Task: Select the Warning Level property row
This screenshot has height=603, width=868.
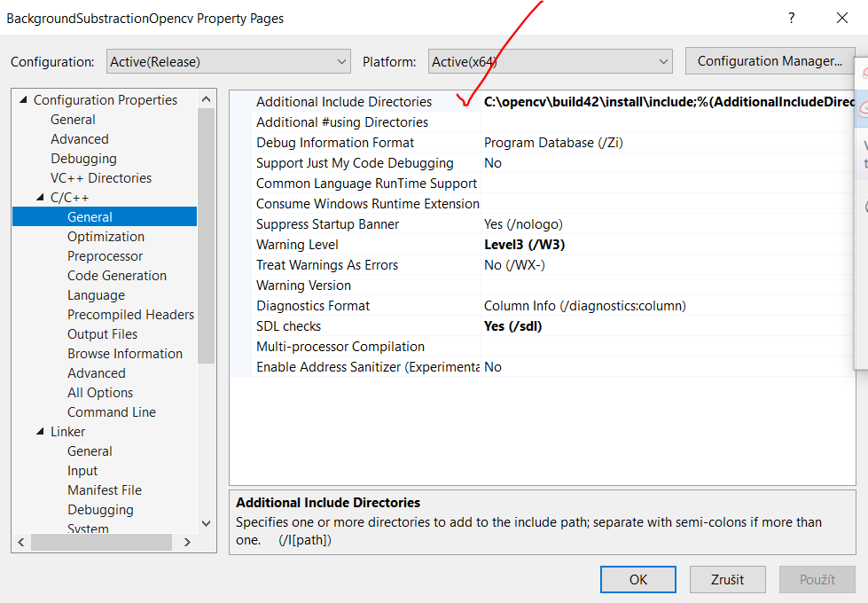Action: coord(355,244)
